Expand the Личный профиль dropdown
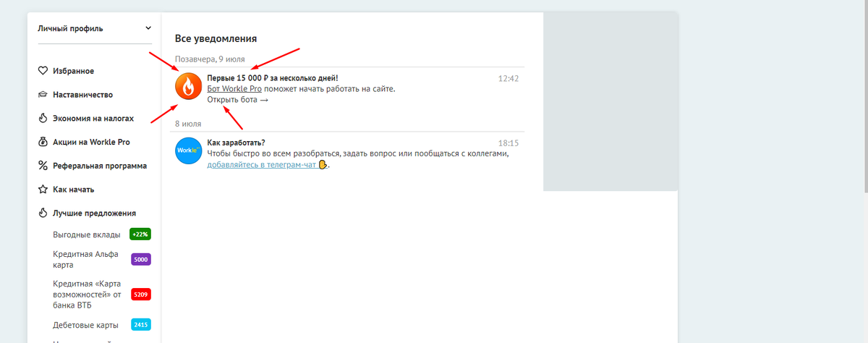868x343 pixels. (95, 29)
